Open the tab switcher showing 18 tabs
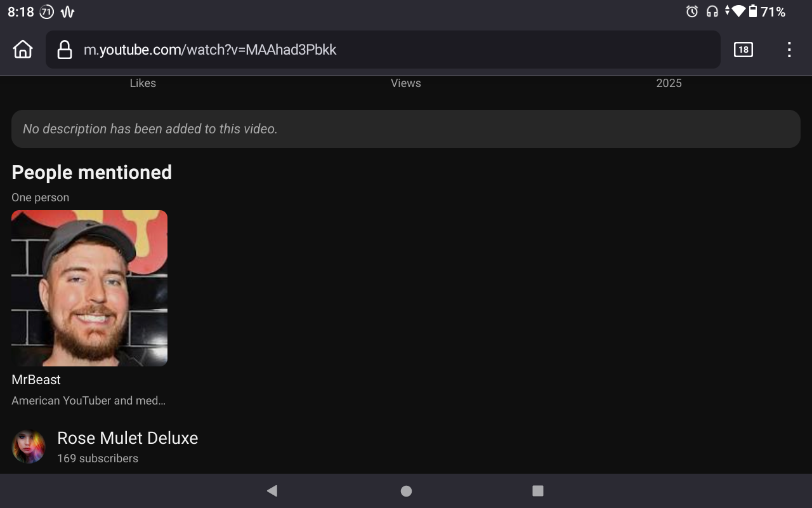 tap(743, 50)
